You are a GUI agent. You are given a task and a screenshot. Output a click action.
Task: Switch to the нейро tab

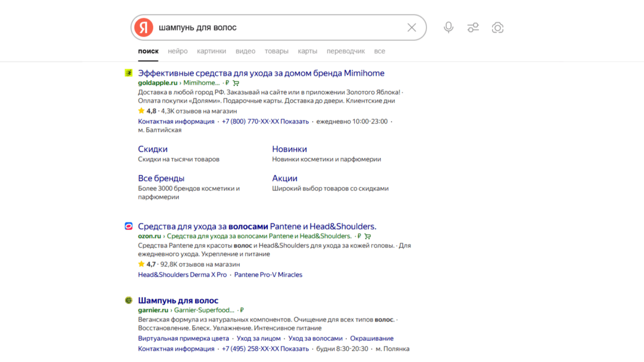point(178,51)
